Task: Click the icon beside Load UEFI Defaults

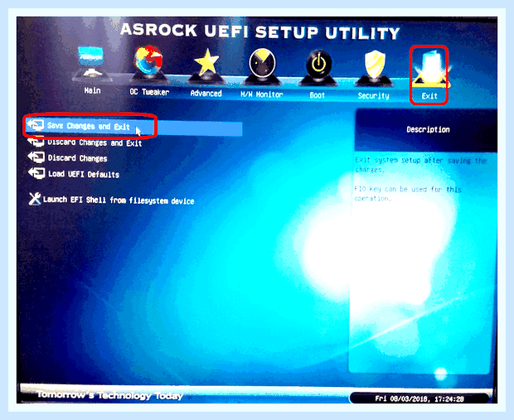Action: click(36, 172)
